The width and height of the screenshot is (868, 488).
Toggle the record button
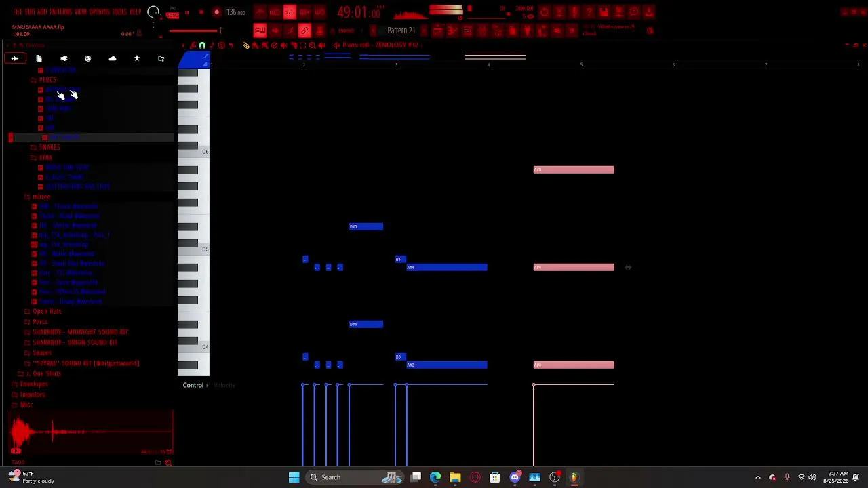click(x=216, y=12)
